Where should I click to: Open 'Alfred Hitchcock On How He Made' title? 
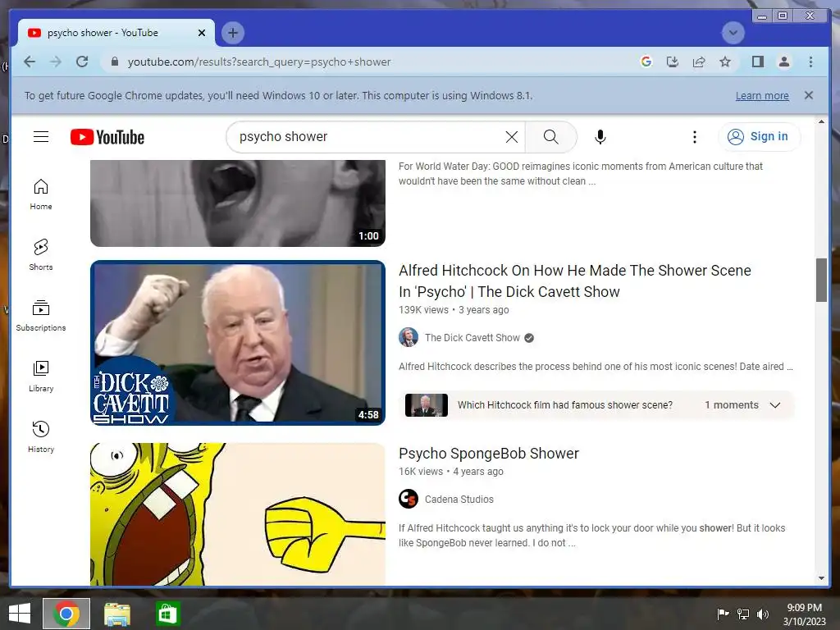(x=574, y=281)
